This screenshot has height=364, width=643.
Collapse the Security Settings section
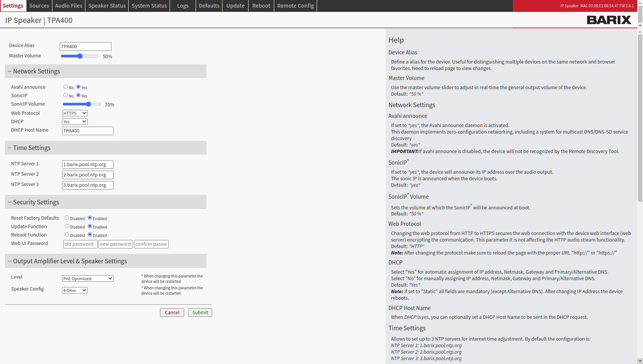10,202
